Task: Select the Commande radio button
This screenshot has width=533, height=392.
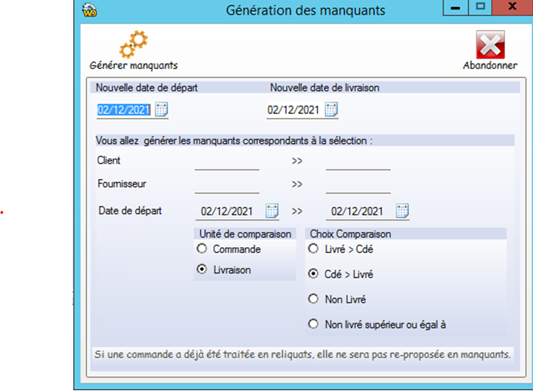Action: click(202, 249)
